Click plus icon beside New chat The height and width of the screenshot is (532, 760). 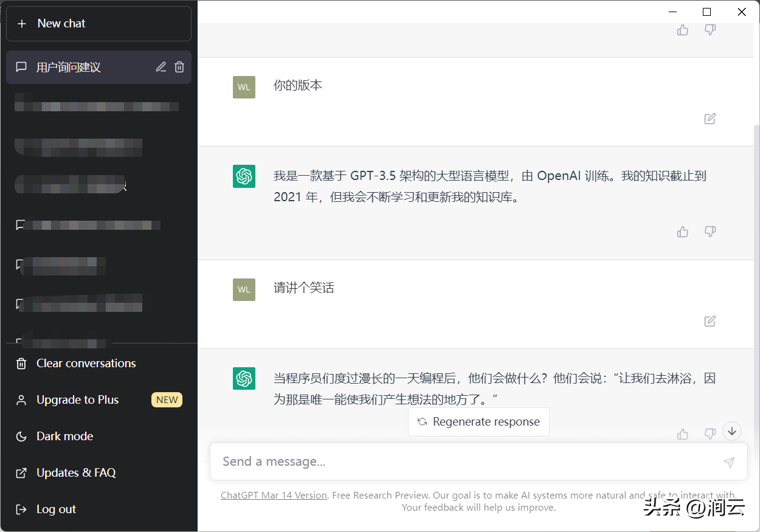pos(22,24)
